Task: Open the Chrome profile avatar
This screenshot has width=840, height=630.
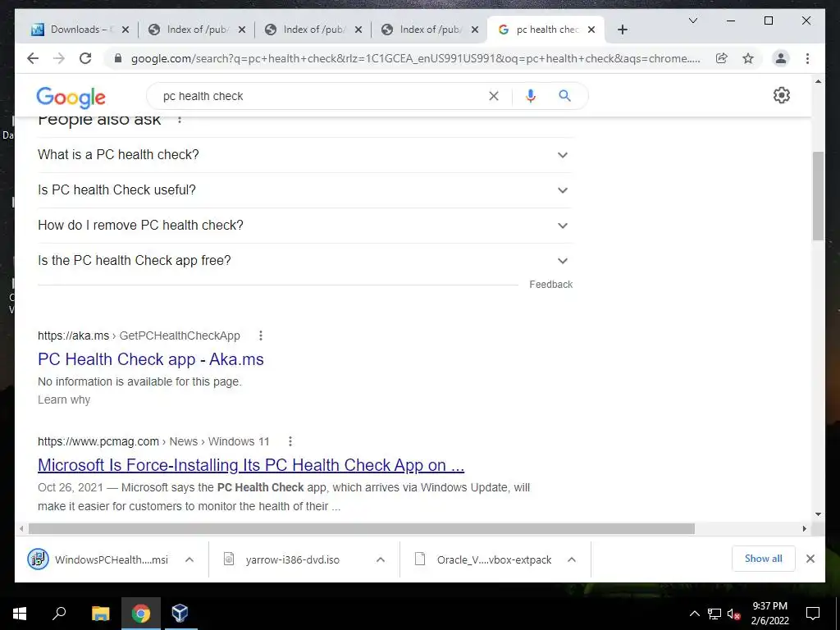Action: (x=781, y=58)
